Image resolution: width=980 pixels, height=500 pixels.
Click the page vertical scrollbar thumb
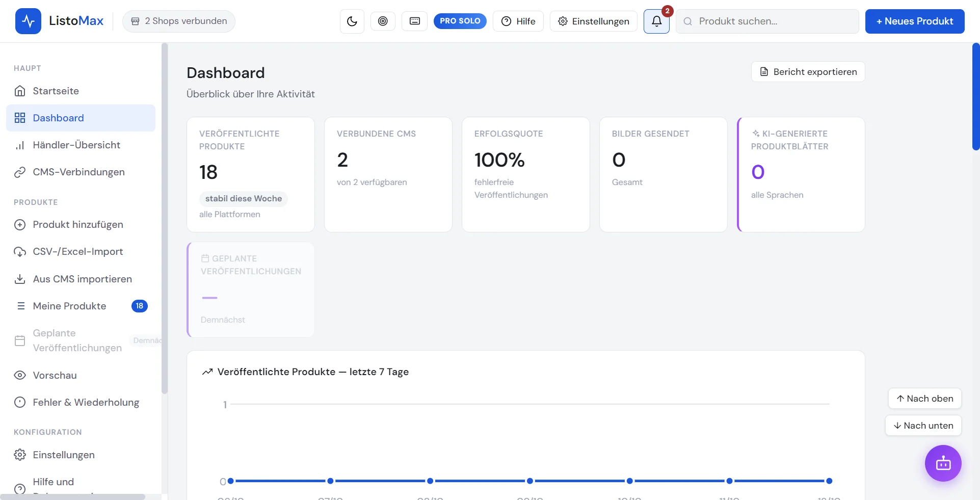[x=976, y=97]
